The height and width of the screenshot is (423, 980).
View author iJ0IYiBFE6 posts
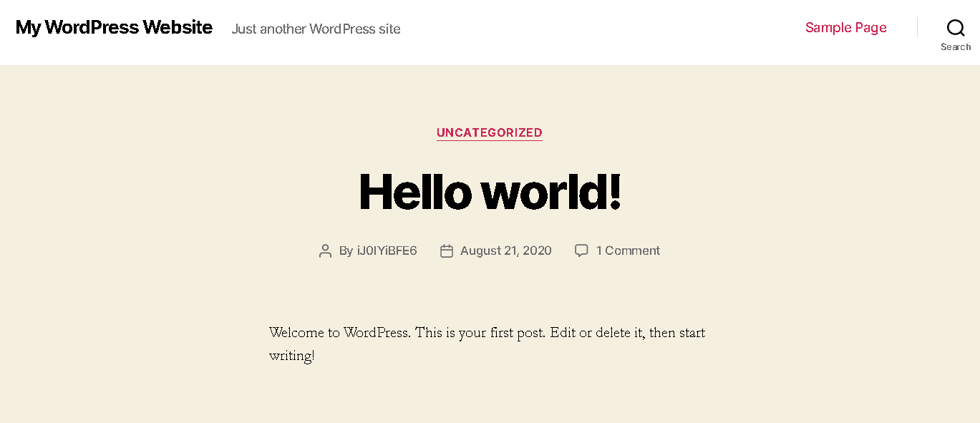coord(387,251)
